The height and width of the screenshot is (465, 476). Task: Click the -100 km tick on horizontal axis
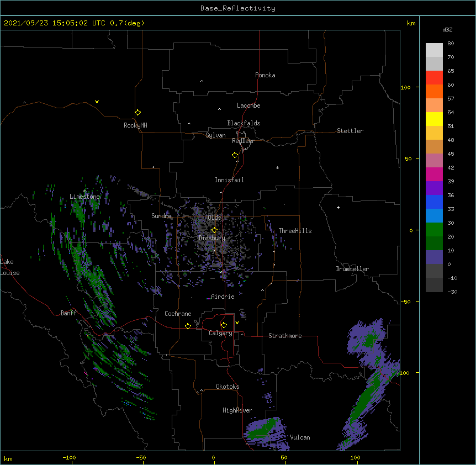(69, 458)
